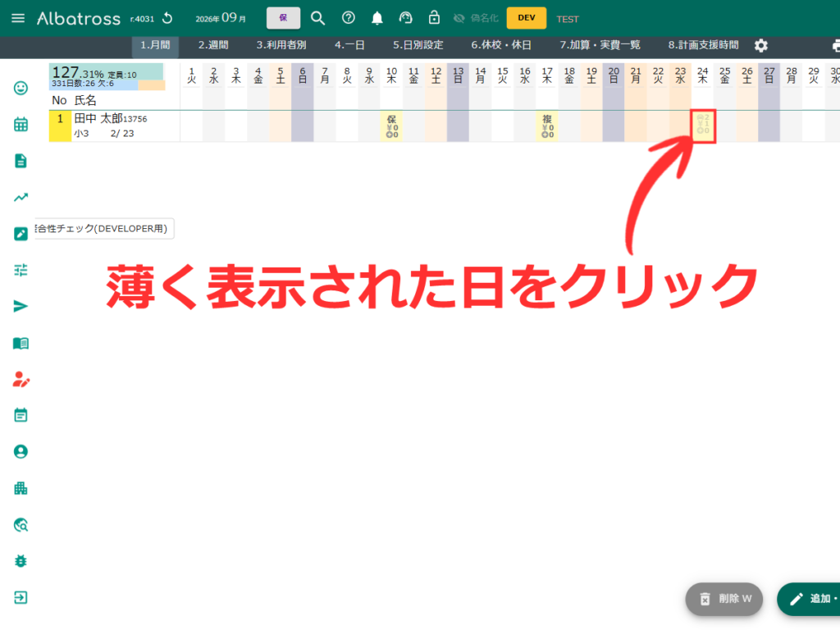This screenshot has width=840, height=630.
Task: Switch to the 6.休校・休日 tab
Action: [x=501, y=46]
